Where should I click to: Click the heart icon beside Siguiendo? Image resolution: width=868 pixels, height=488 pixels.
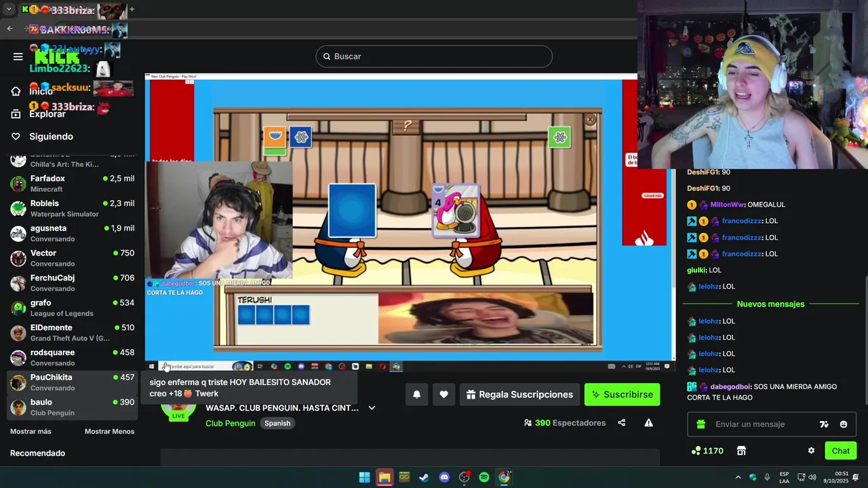click(x=16, y=136)
